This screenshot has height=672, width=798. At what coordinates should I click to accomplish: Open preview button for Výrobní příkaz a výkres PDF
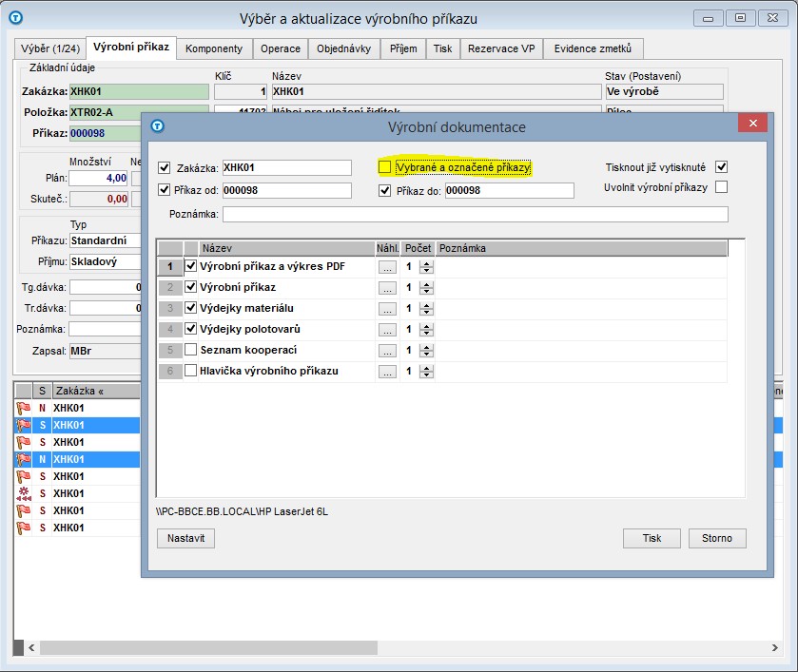[x=387, y=267]
